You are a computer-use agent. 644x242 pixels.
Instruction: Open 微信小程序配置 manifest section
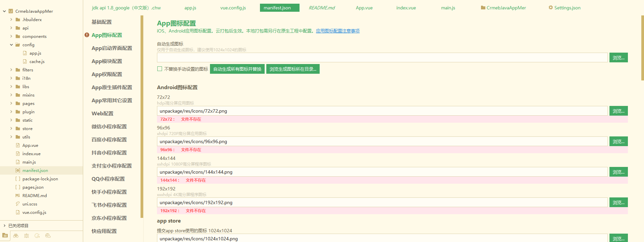109,126
